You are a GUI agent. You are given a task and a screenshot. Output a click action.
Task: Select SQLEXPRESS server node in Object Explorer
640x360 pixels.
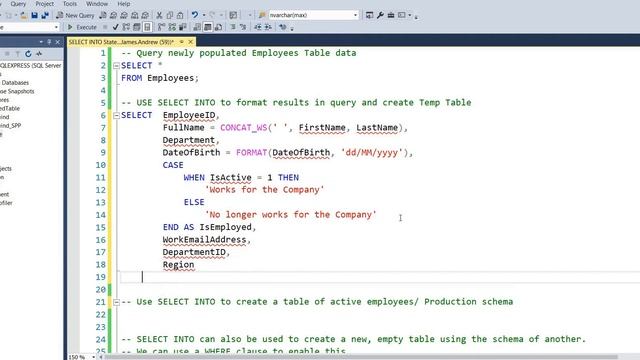point(31,65)
